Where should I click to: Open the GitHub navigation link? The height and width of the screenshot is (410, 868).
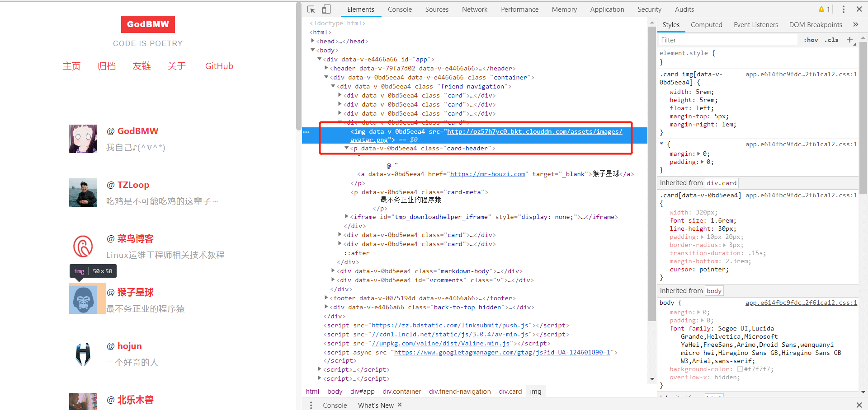click(x=219, y=66)
